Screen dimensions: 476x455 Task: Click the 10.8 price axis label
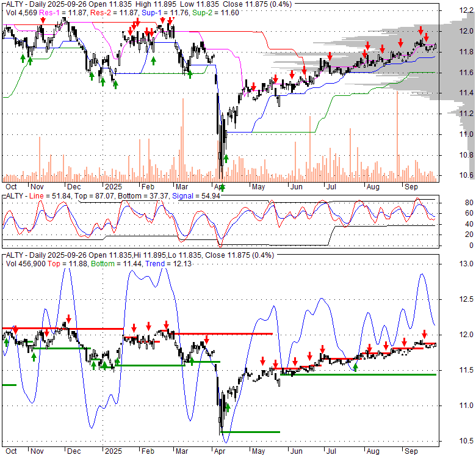pyautogui.click(x=466, y=155)
